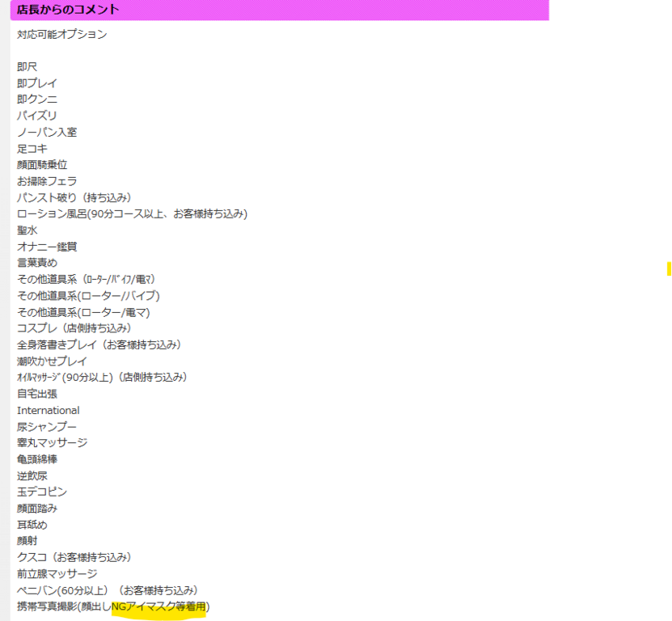
Task: Click the その他道具系(ローター/電マ) line
Action: [x=83, y=312]
